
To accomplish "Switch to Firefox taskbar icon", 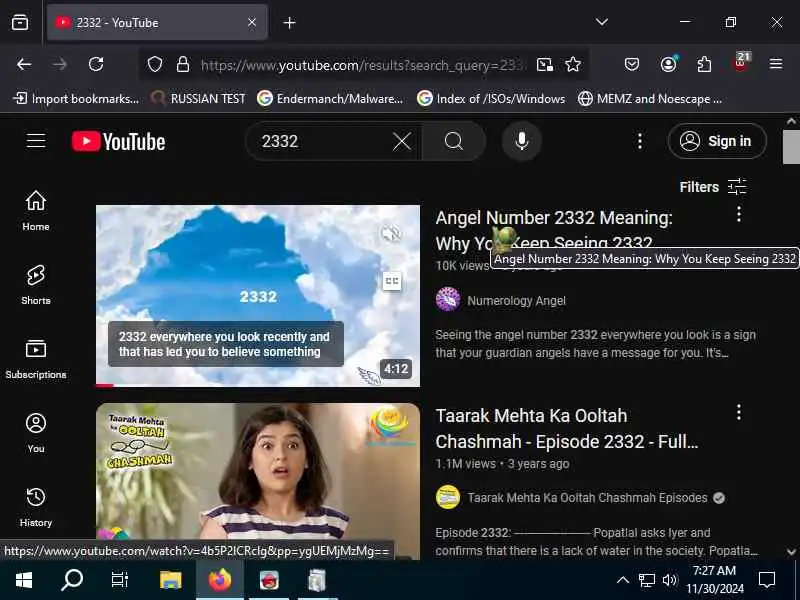I will [220, 580].
